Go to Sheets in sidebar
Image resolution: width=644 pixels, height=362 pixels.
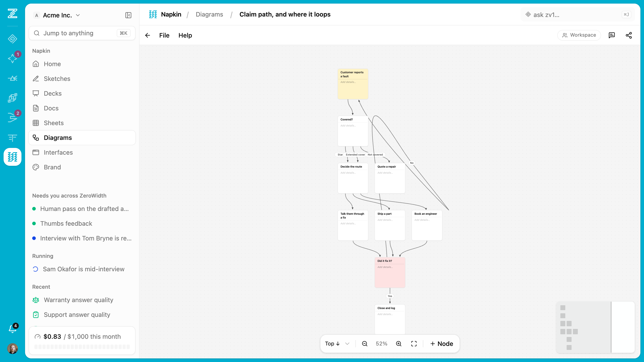pyautogui.click(x=82, y=123)
